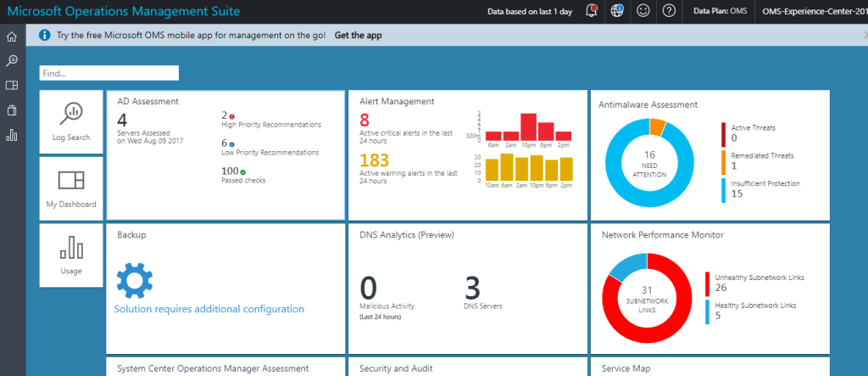
Task: Open the AD Assessment tile title
Action: [x=147, y=102]
